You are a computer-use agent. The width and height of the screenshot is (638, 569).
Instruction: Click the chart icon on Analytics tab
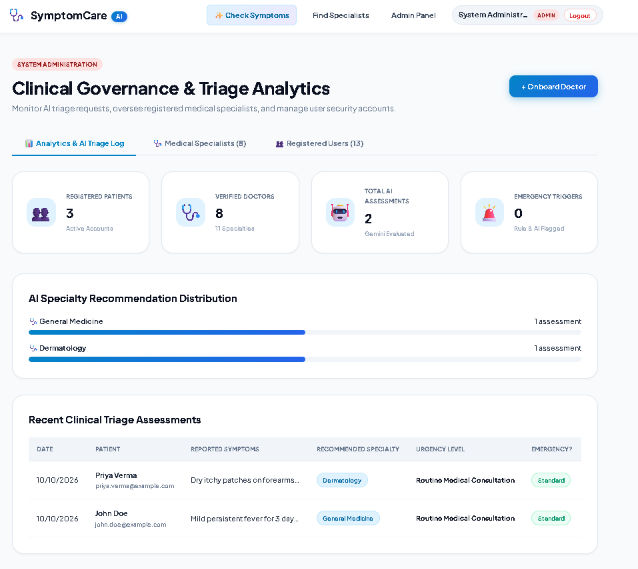point(29,143)
